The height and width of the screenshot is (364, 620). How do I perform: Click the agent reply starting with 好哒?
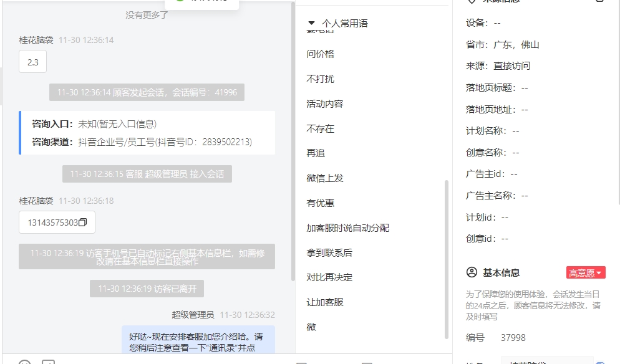point(198,340)
